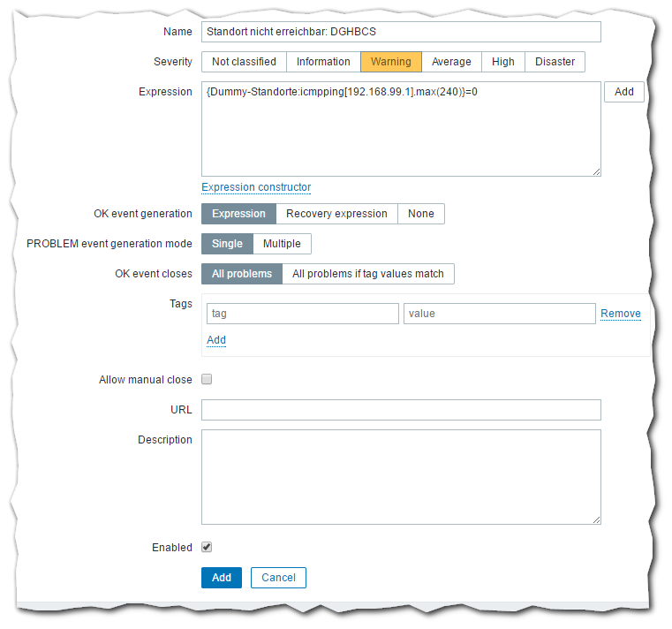
Task: Click the Name text field
Action: (401, 32)
